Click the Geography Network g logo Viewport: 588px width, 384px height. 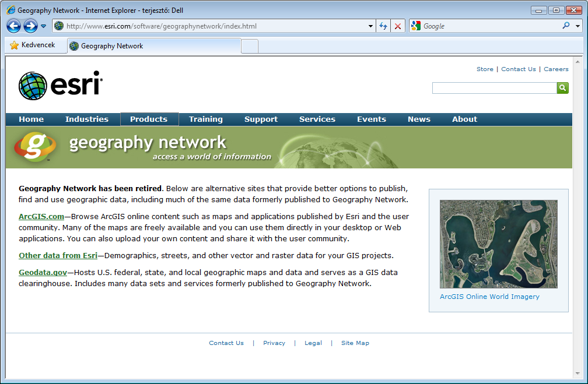point(35,146)
